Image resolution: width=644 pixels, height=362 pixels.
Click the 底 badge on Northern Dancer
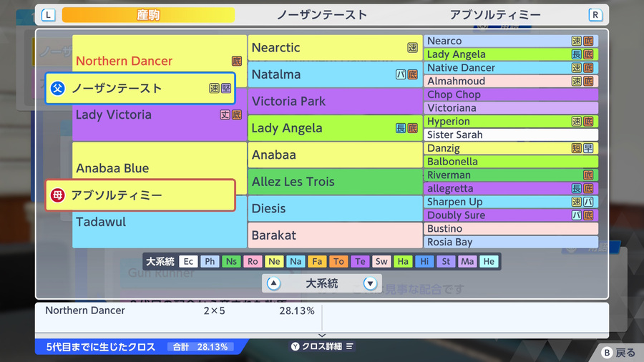[x=237, y=61]
